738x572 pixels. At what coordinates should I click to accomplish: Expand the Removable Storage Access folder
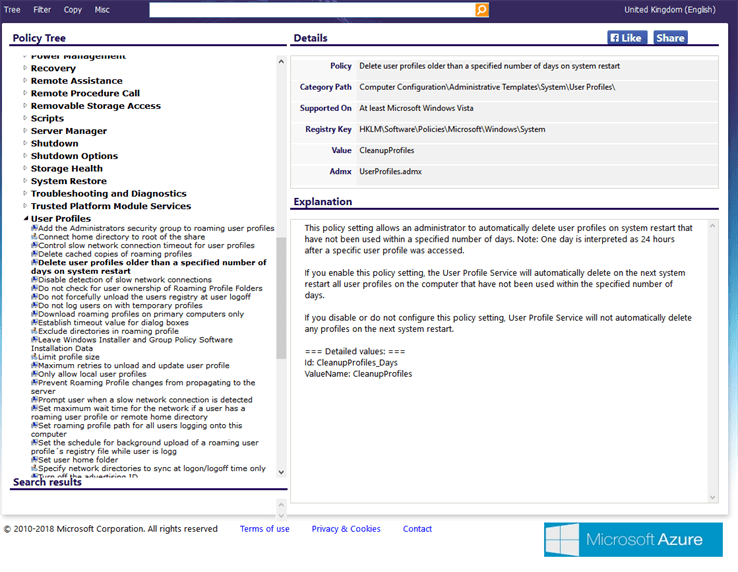point(25,105)
